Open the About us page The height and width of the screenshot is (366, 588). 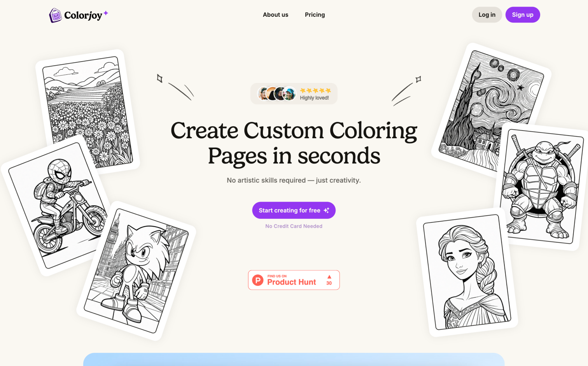click(x=275, y=15)
